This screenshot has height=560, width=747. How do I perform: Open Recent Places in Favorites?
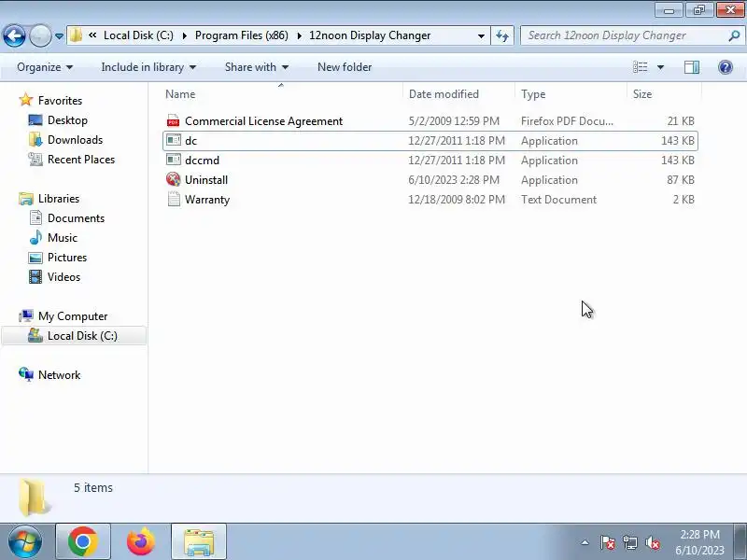coord(81,159)
